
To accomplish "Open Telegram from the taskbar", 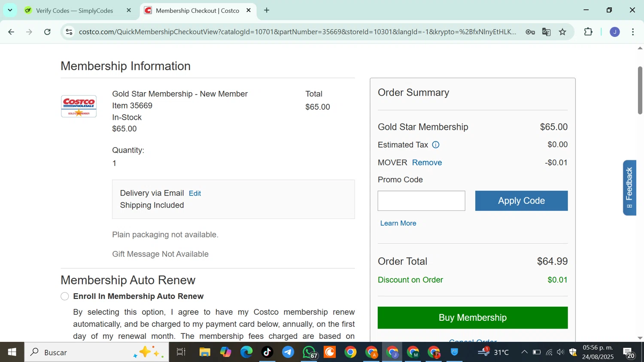I will 288,352.
